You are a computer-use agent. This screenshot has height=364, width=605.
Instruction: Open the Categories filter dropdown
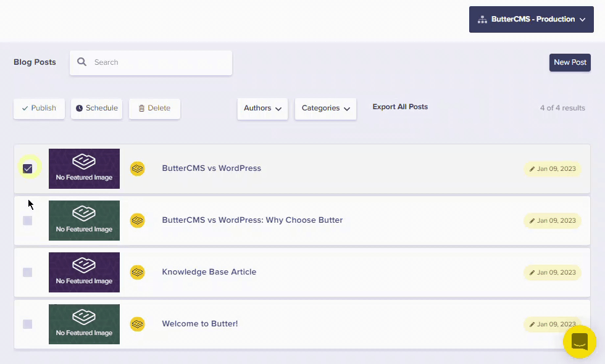(325, 109)
